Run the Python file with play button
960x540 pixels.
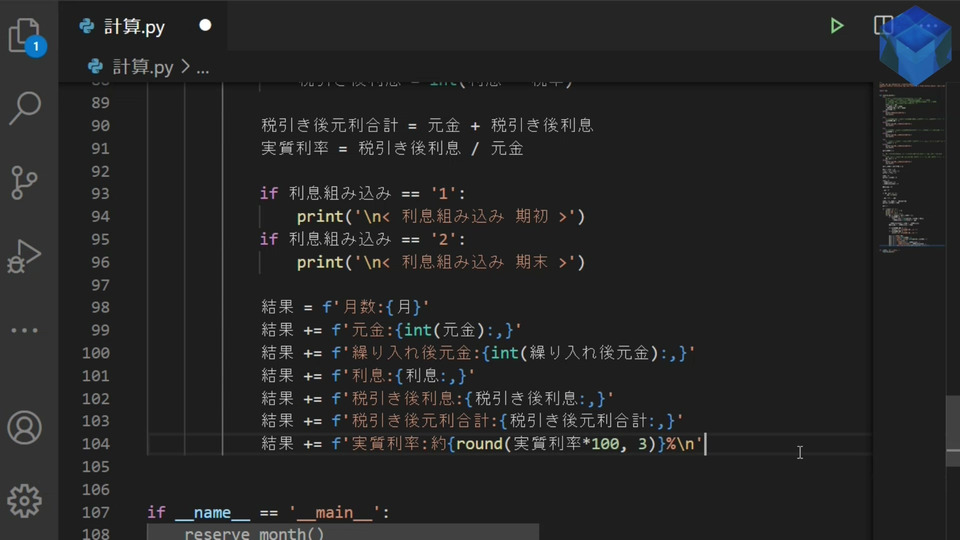click(836, 26)
